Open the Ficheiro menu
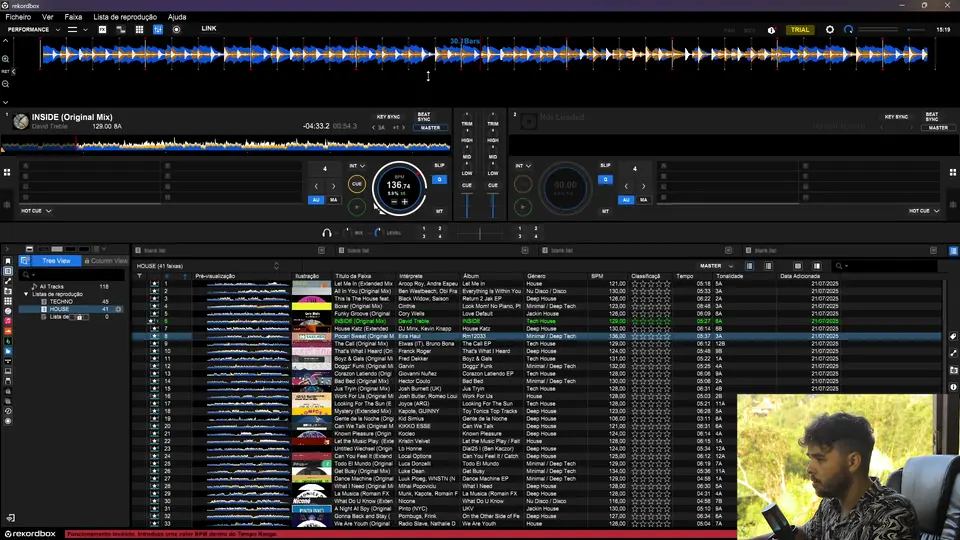 tap(18, 17)
